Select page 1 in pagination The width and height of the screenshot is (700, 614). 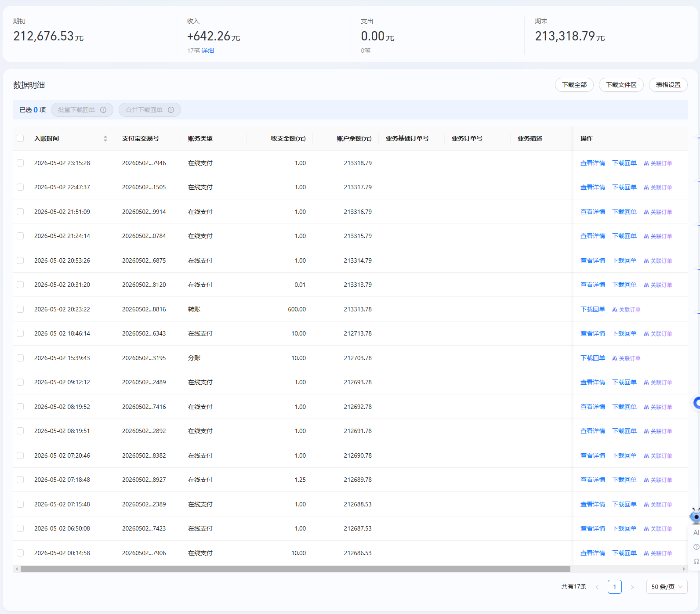[x=615, y=587]
